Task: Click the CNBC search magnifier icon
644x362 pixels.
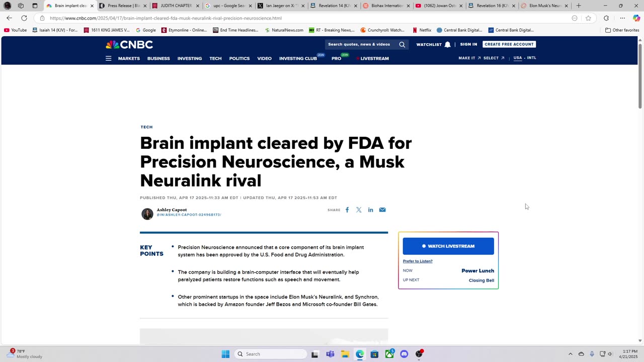Action: tap(402, 44)
